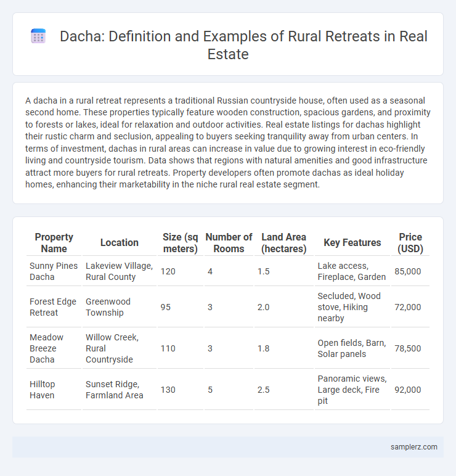Select the 'Property Name' column header
456x476 pixels.
(54, 242)
